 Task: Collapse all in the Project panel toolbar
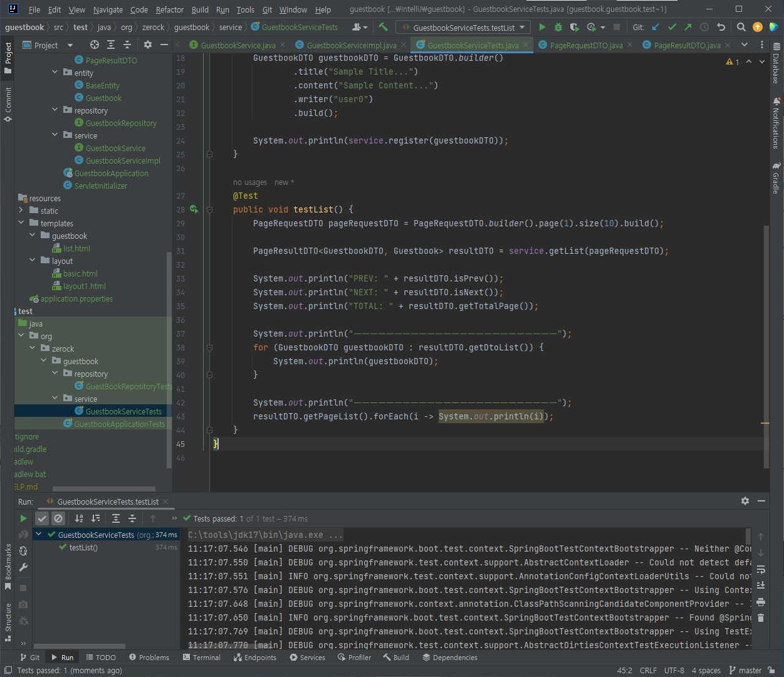(x=127, y=45)
